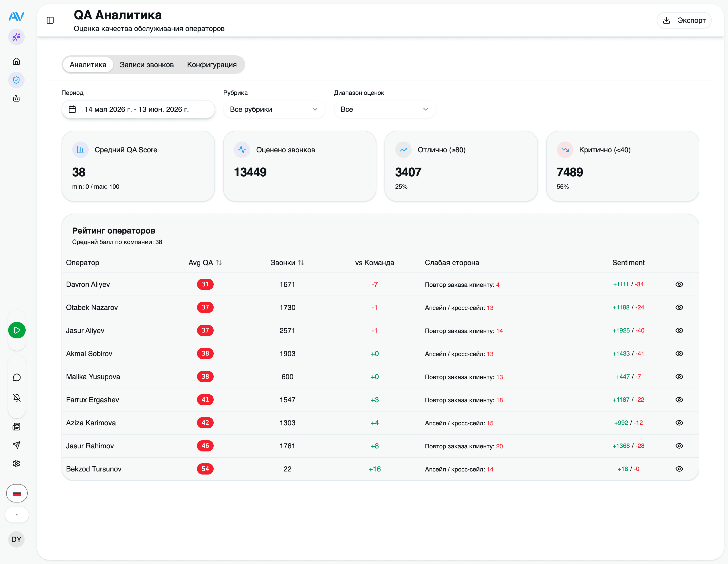Click the AV logo in sidebar
This screenshot has height=564, width=728.
tap(16, 16)
